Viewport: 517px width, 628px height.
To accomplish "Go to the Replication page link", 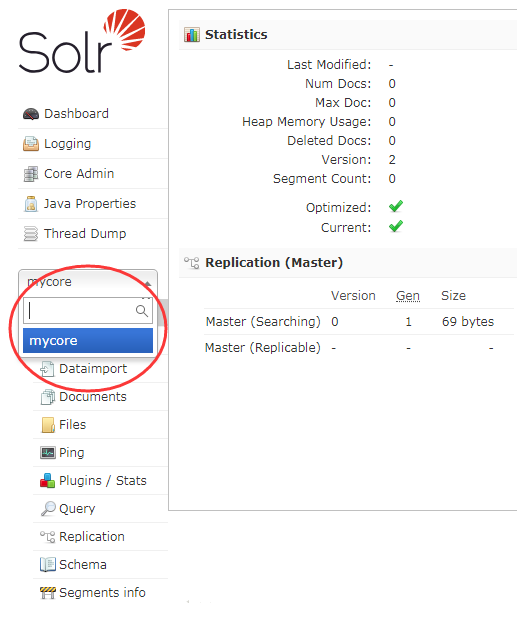I will (x=91, y=537).
